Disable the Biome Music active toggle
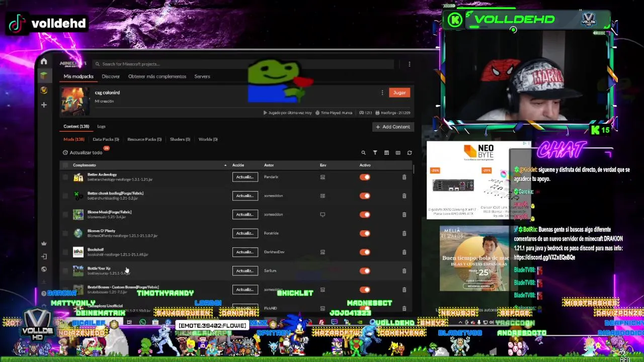644x362 pixels. coord(365,215)
